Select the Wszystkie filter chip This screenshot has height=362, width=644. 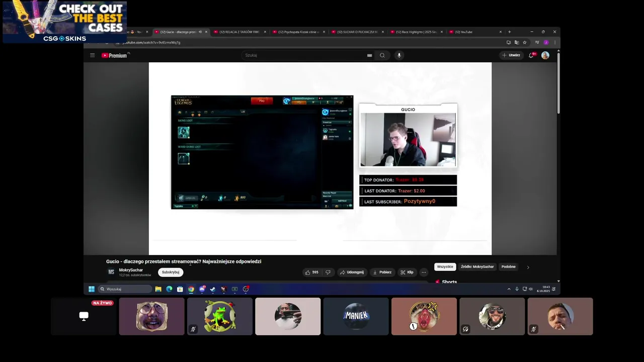point(445,267)
